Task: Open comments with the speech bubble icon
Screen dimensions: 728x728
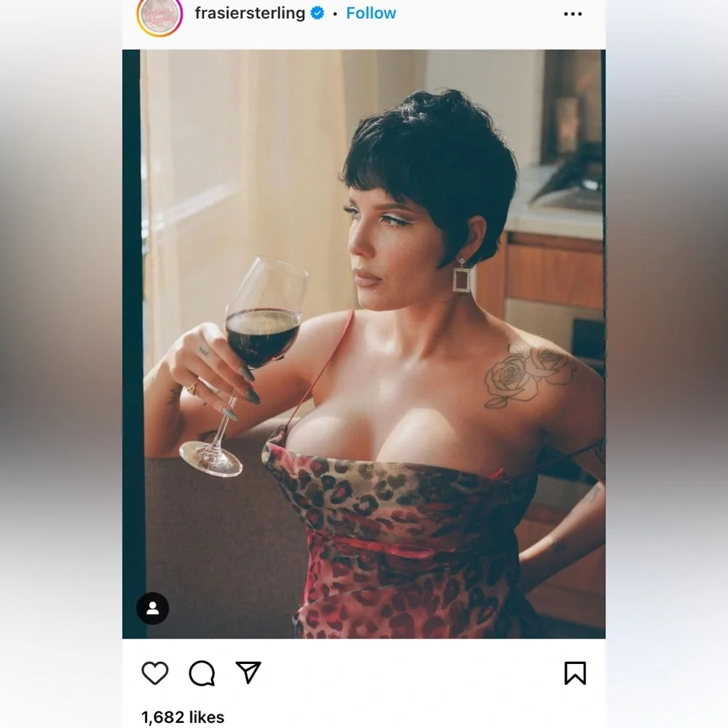Action: click(x=202, y=673)
